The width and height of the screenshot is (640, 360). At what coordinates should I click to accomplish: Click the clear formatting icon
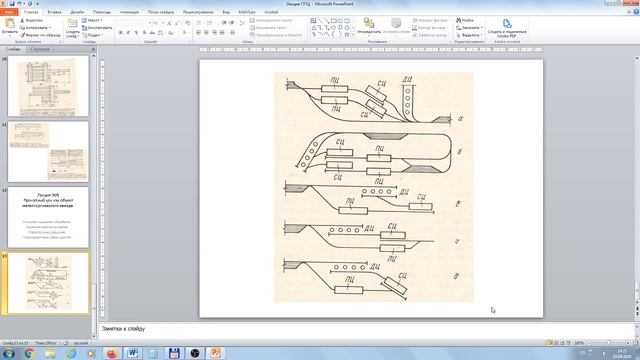[187, 23]
